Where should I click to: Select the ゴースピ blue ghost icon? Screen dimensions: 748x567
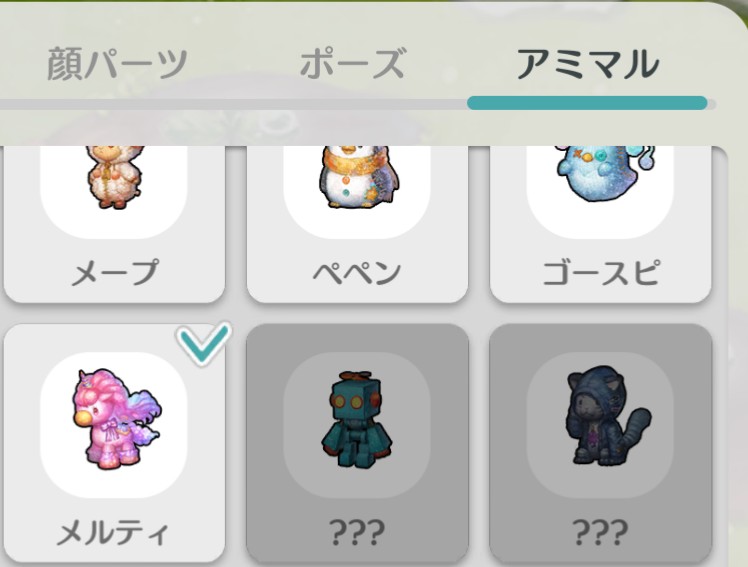click(x=606, y=173)
